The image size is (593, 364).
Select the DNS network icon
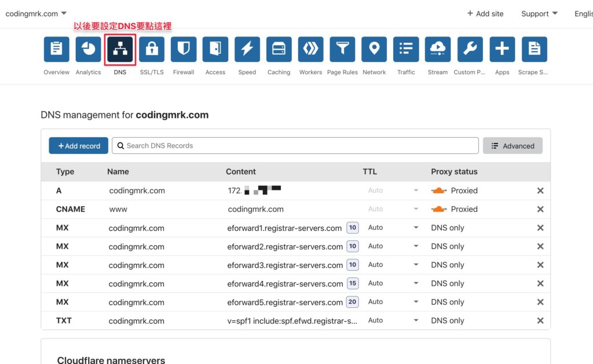click(x=120, y=49)
